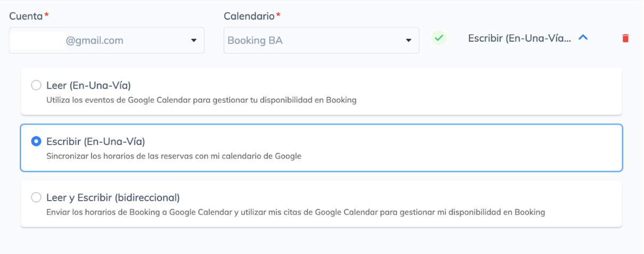Click the green checkmark status icon
Image resolution: width=644 pixels, height=254 pixels.
point(439,38)
